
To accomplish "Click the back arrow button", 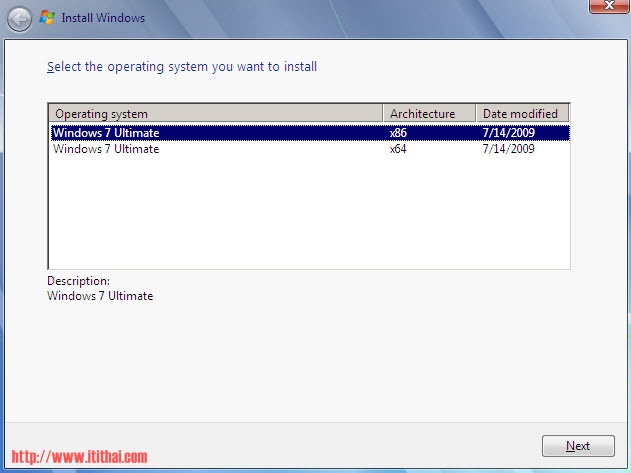I will coord(19,19).
